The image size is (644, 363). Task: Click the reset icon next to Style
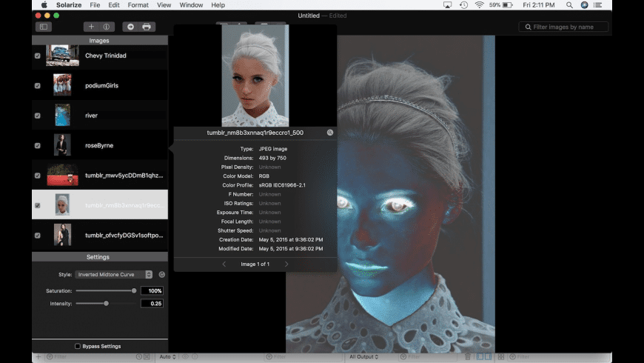(x=162, y=274)
